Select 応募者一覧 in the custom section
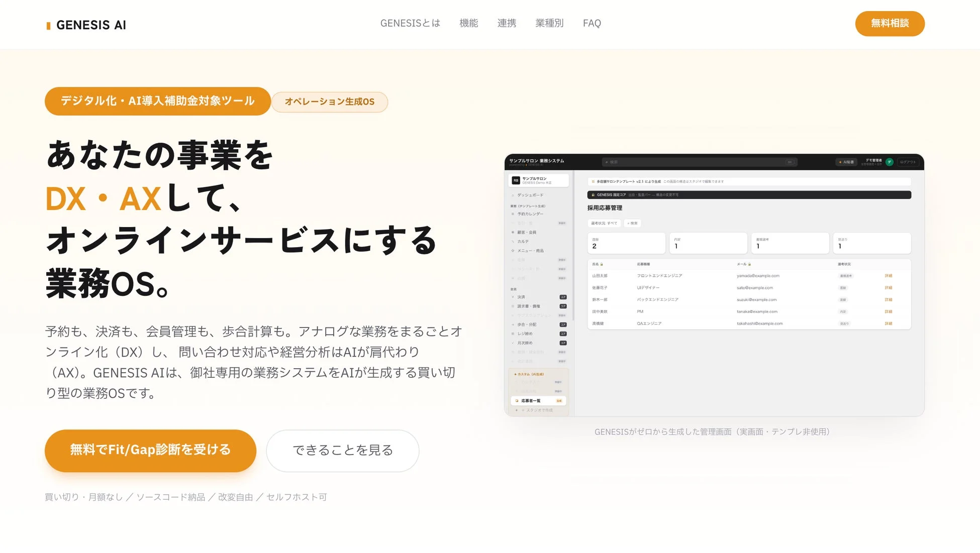The image size is (980, 553). tap(538, 401)
